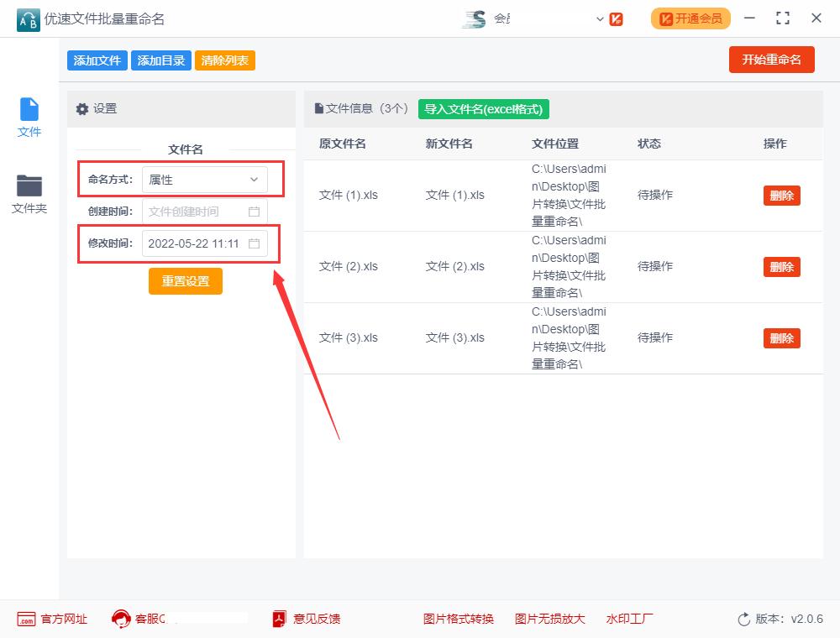Click the 开始重命名 button

point(771,60)
